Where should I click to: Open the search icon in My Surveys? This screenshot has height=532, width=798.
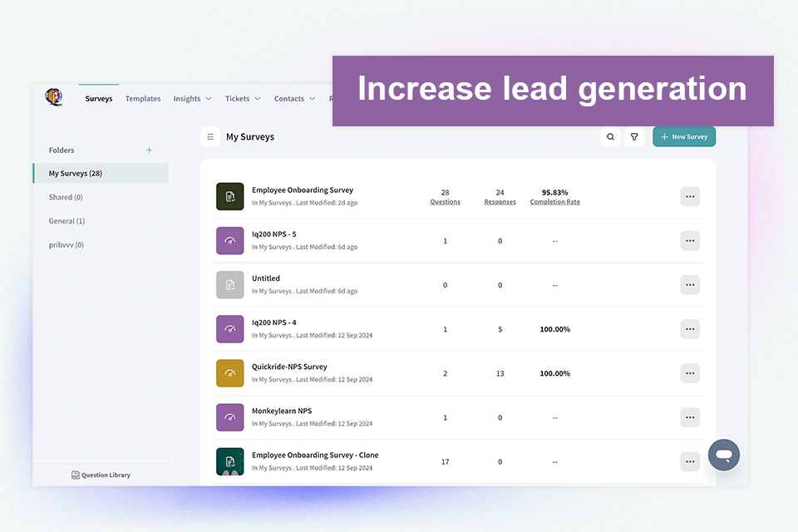click(x=611, y=136)
